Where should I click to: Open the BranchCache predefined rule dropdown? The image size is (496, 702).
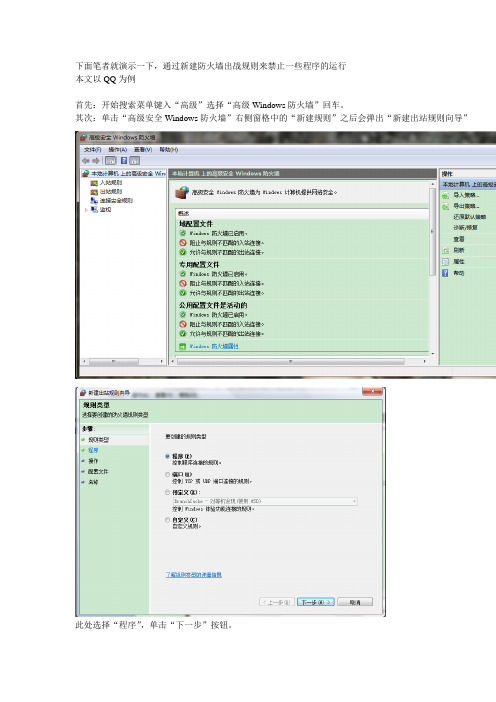tap(265, 501)
